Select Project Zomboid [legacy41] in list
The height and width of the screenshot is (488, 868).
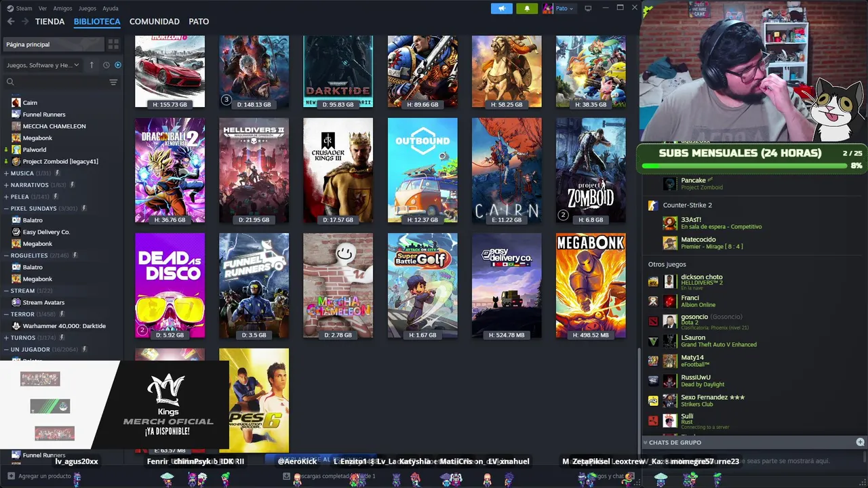click(61, 161)
